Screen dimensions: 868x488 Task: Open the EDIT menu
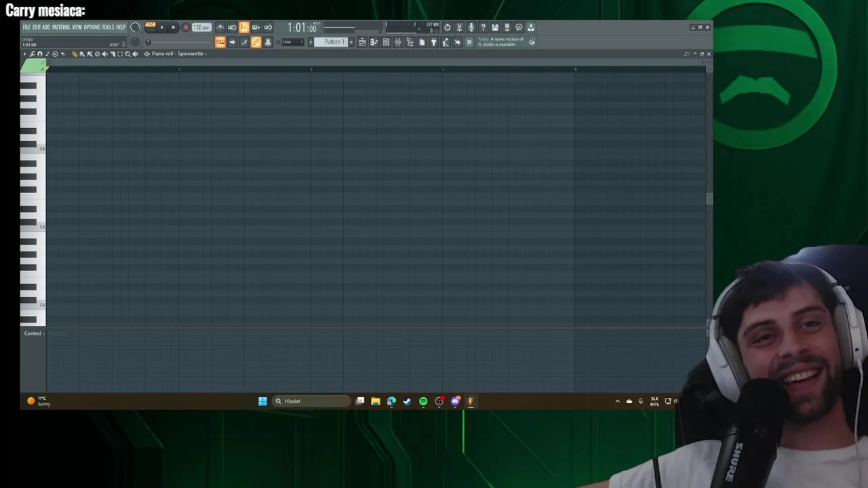37,27
